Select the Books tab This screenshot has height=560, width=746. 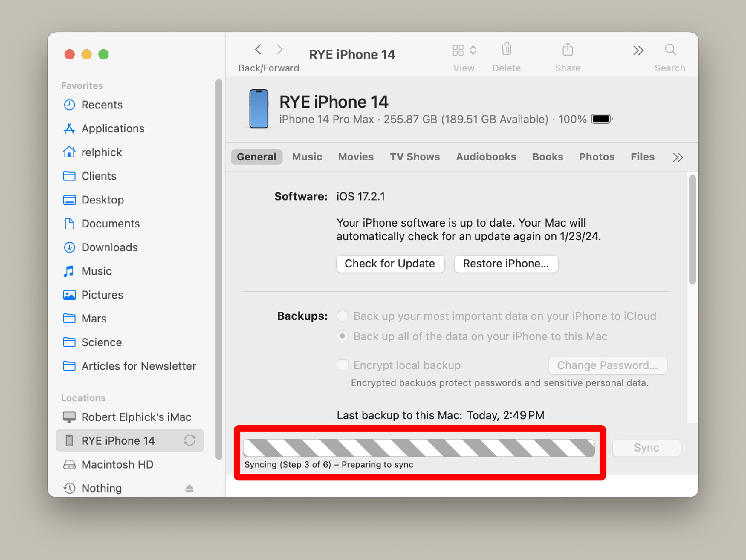click(548, 157)
